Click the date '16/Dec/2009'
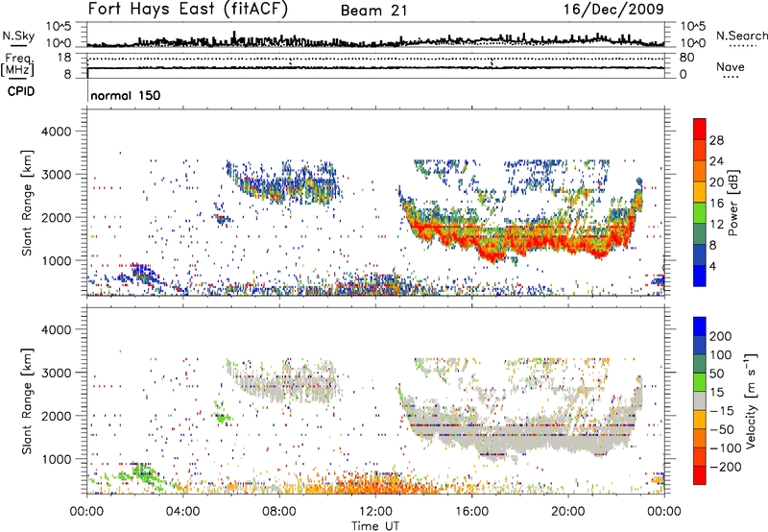Screen dimensions: 768x532 pyautogui.click(x=613, y=9)
